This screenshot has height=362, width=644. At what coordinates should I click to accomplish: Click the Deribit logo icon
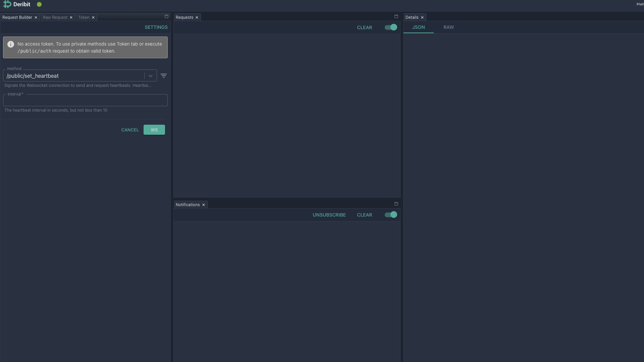coord(7,4)
